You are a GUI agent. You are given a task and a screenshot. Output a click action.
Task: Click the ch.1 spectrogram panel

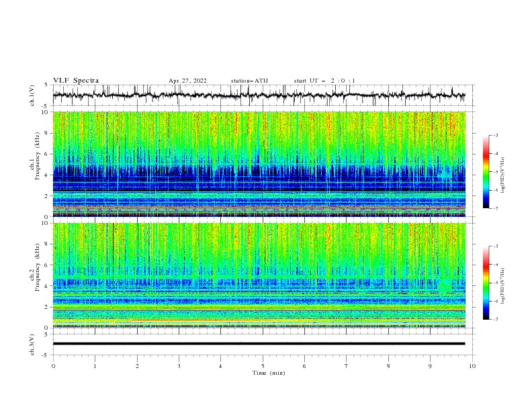259,164
